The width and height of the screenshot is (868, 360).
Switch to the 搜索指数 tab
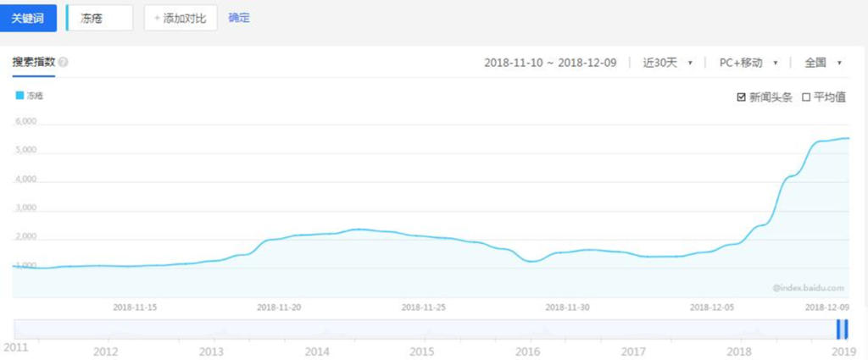[34, 62]
